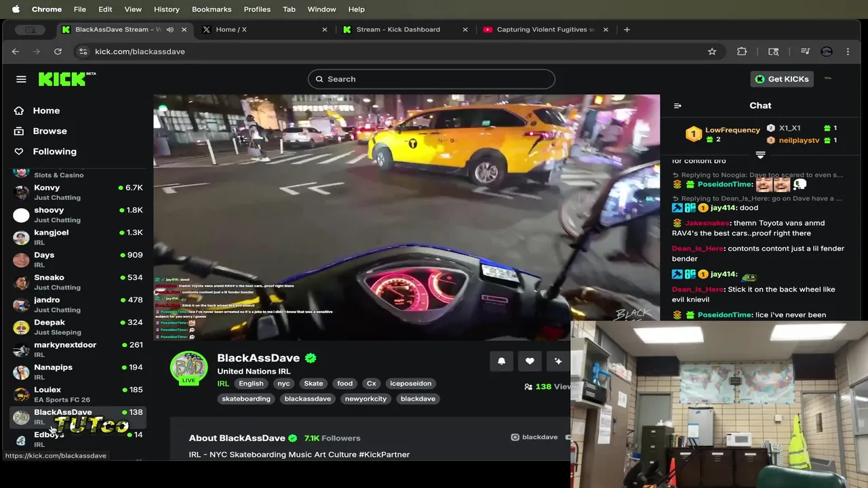This screenshot has width=868, height=488.
Task: Open the Kick hamburger sidebar menu
Action: [21, 79]
